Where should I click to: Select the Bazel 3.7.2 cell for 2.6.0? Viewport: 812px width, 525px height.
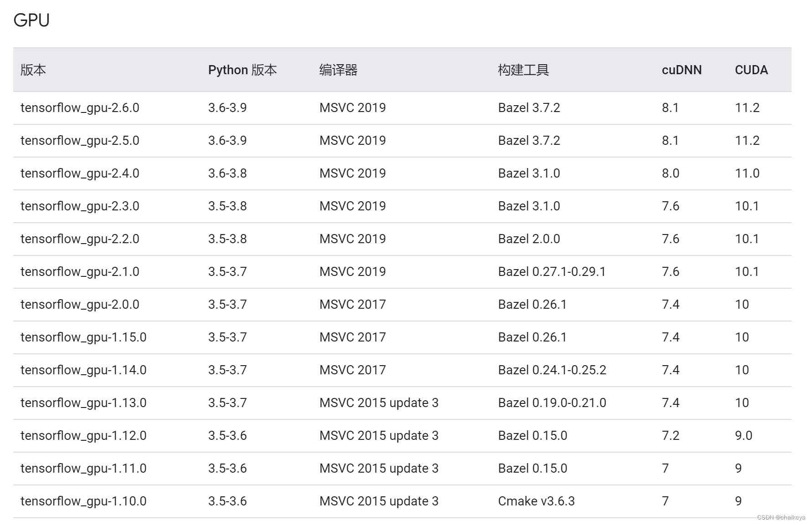528,107
